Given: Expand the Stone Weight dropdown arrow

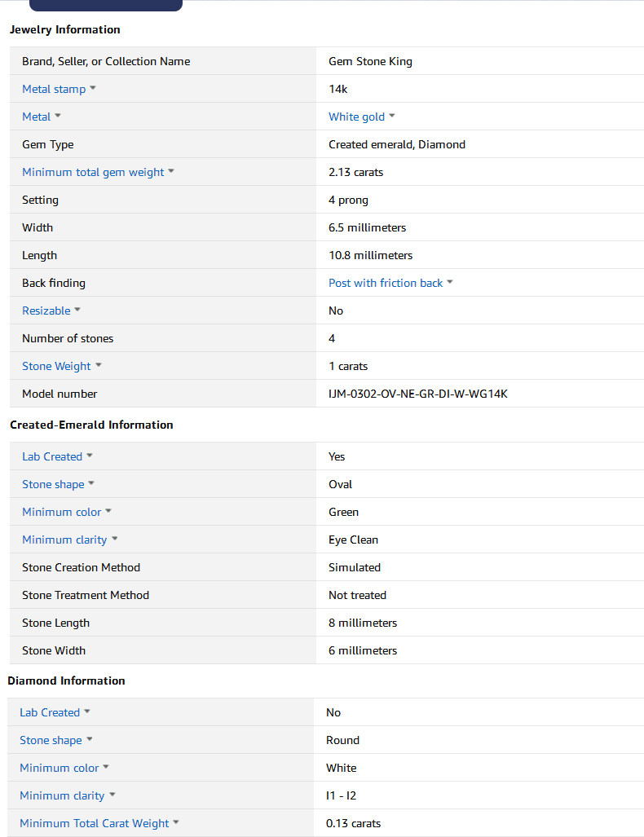Looking at the screenshot, I should click(x=99, y=365).
